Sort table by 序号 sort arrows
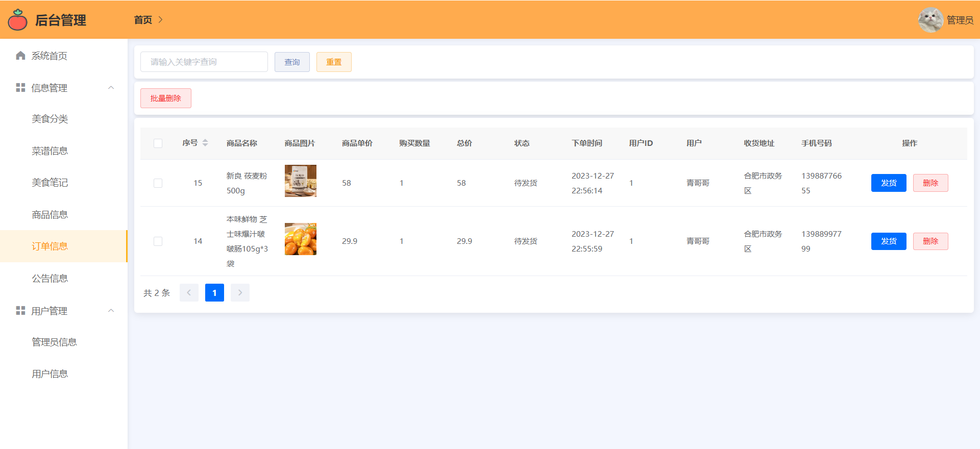Screen dimensions: 980x449 coord(205,143)
